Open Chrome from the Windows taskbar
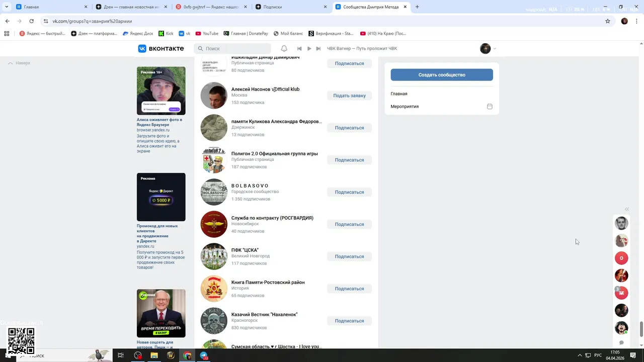Screen dimensions: 644x362 pos(187,355)
